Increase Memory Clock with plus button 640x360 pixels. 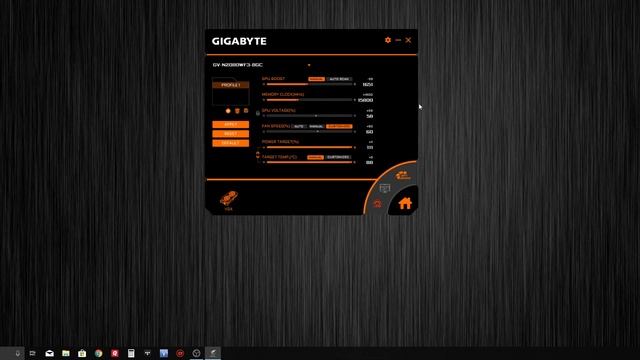[x=355, y=100]
